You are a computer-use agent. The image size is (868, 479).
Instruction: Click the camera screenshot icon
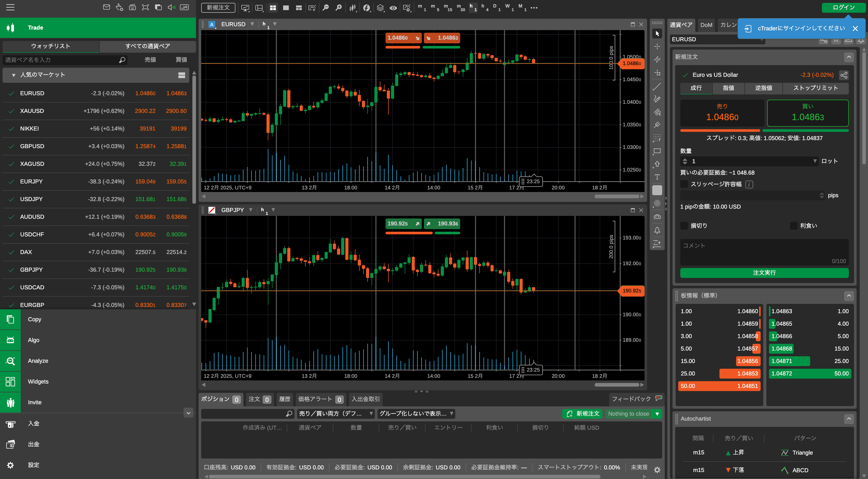(x=657, y=217)
